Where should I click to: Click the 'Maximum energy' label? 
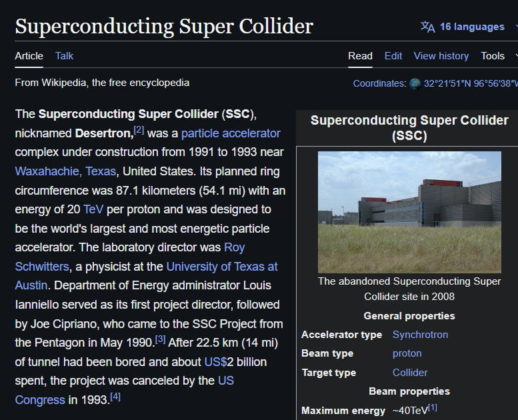point(343,411)
